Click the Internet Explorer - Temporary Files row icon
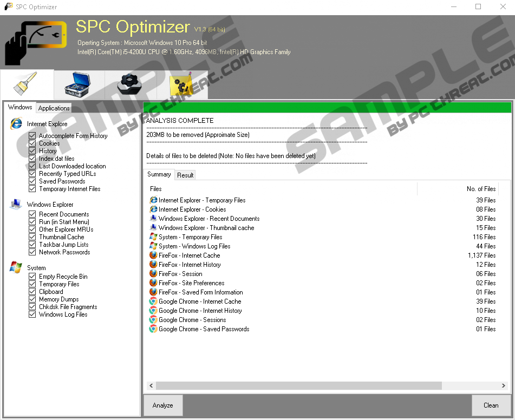 (153, 200)
